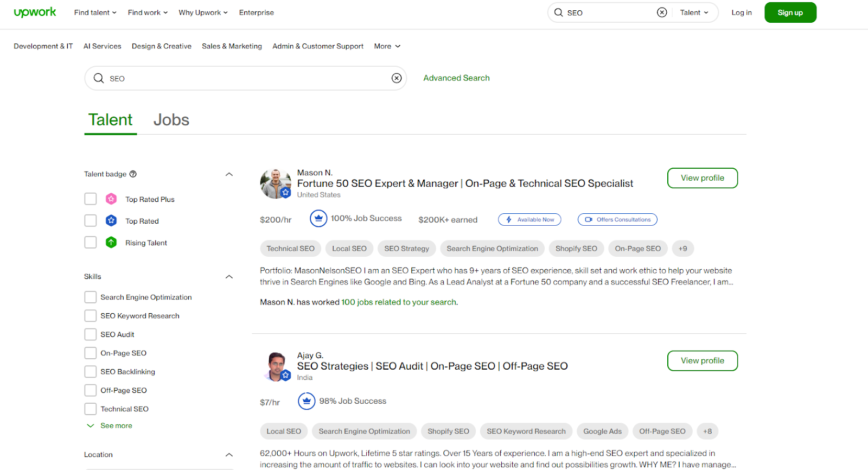Click the Top Rated Plus pink badge icon
The height and width of the screenshot is (470, 868).
pos(111,199)
